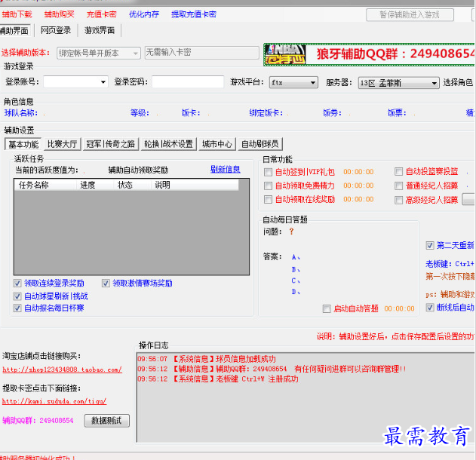Toggle the 第二天重新 checkbox

[x=430, y=245]
